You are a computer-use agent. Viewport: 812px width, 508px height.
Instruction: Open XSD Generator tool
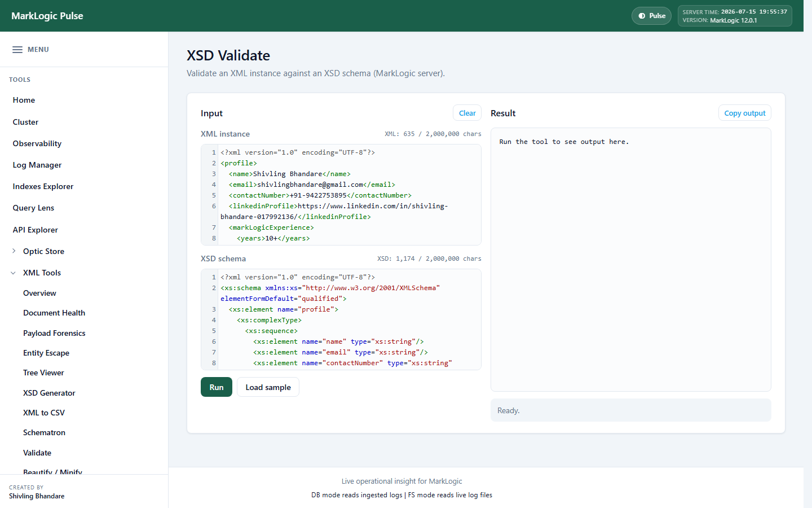[49, 393]
